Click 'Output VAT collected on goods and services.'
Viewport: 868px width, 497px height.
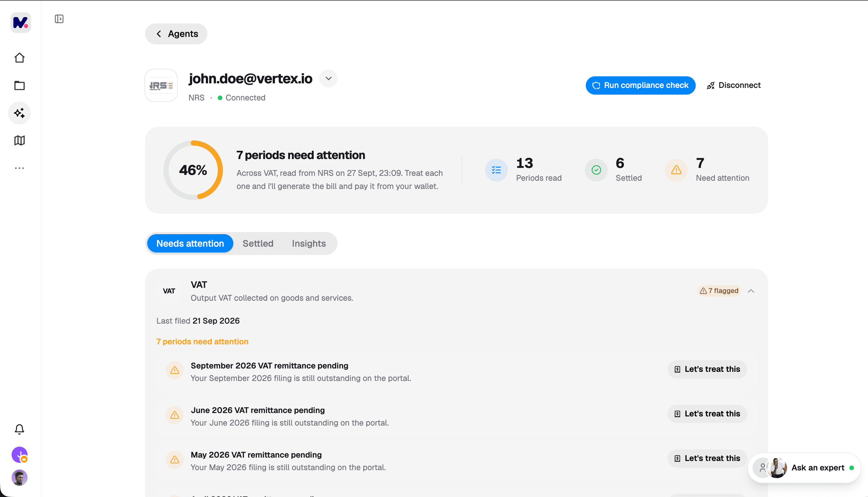272,298
